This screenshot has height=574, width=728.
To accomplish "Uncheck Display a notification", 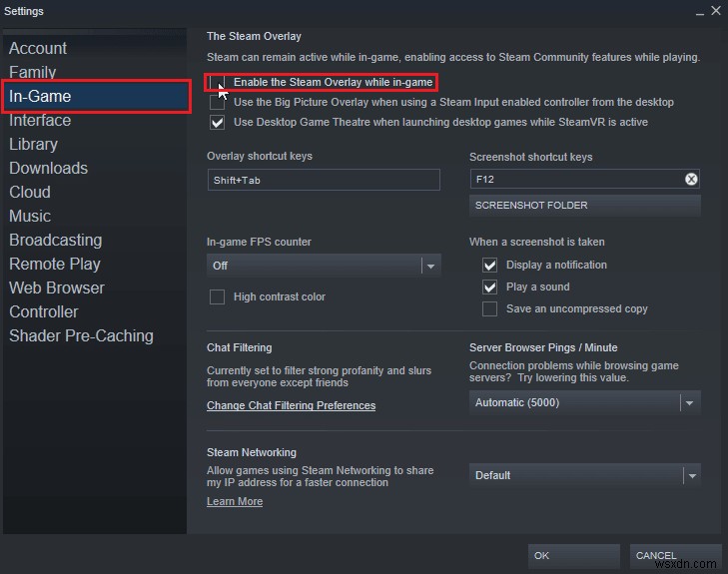I will click(489, 265).
